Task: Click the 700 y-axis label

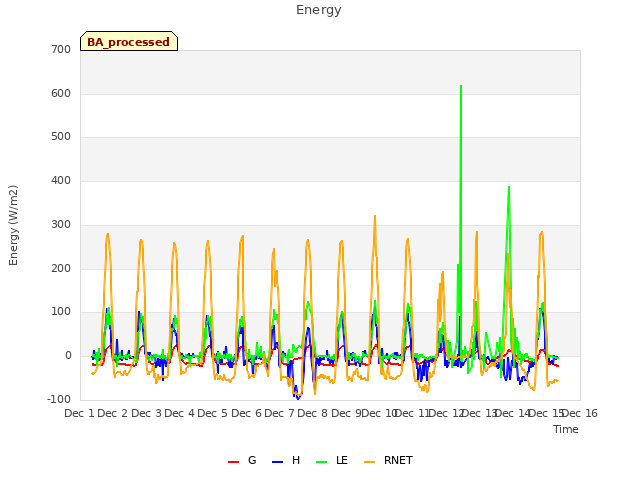Action: point(61,49)
